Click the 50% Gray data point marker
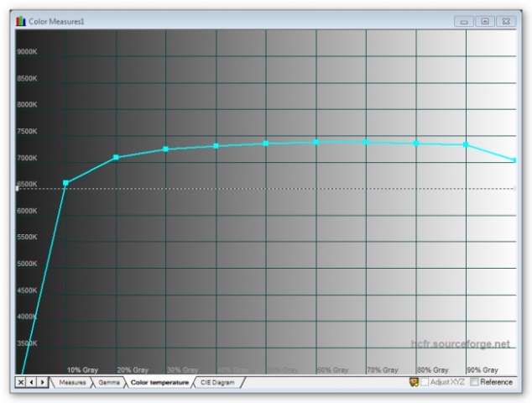This screenshot has width=532, height=403. pos(266,144)
